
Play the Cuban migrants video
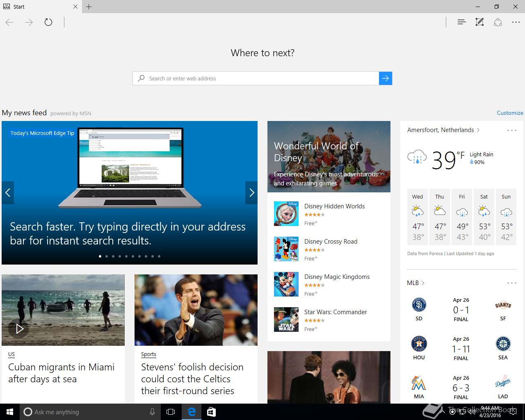19,329
